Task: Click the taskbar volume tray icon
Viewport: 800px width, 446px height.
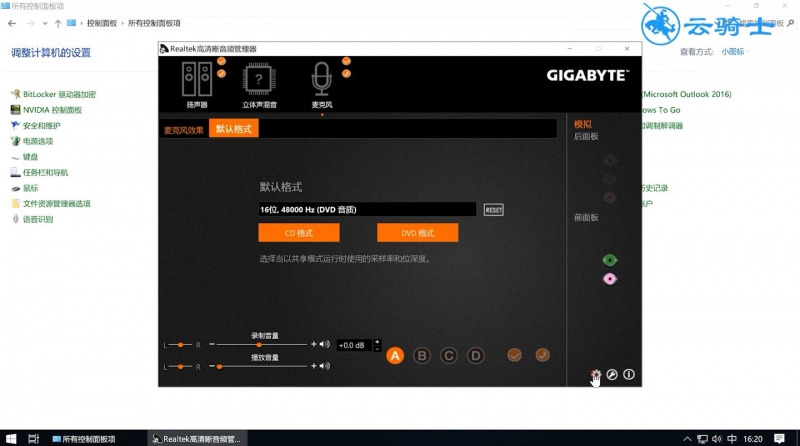Action: click(717, 439)
